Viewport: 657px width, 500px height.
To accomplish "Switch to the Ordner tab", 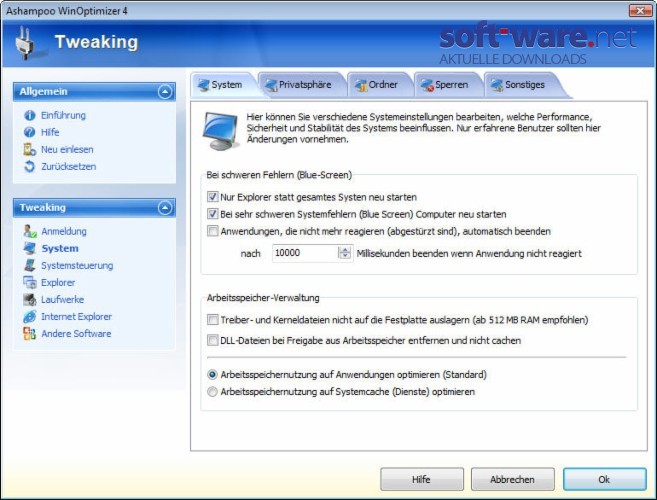I will 380,85.
